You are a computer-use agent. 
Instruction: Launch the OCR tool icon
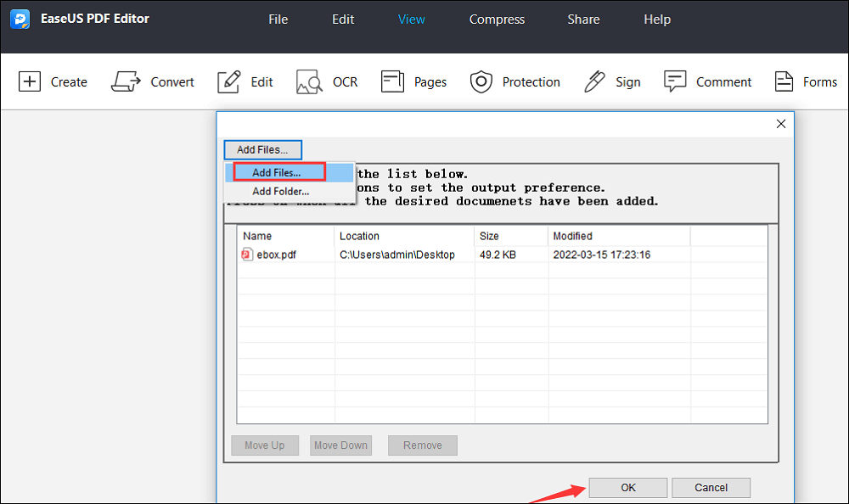(309, 81)
